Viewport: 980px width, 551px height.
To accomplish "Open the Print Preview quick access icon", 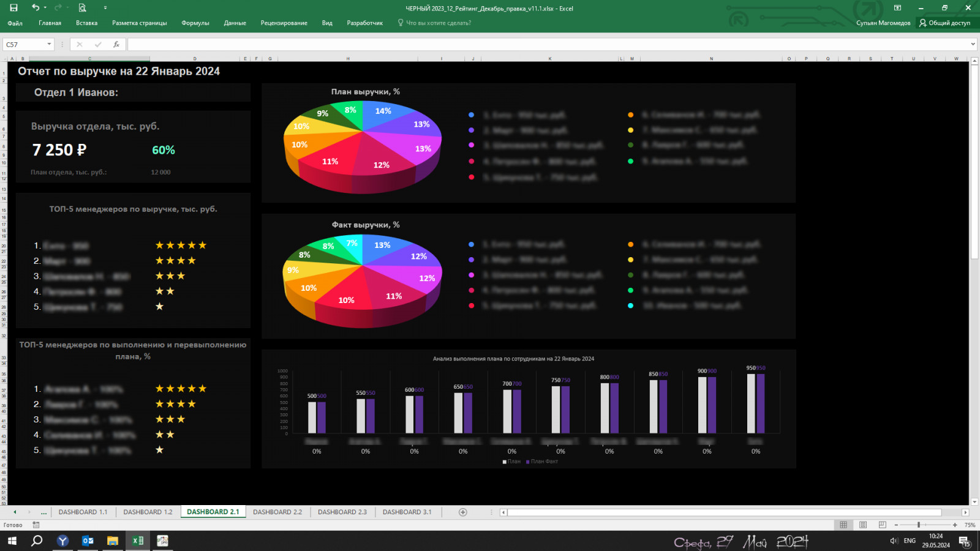I will (x=82, y=8).
